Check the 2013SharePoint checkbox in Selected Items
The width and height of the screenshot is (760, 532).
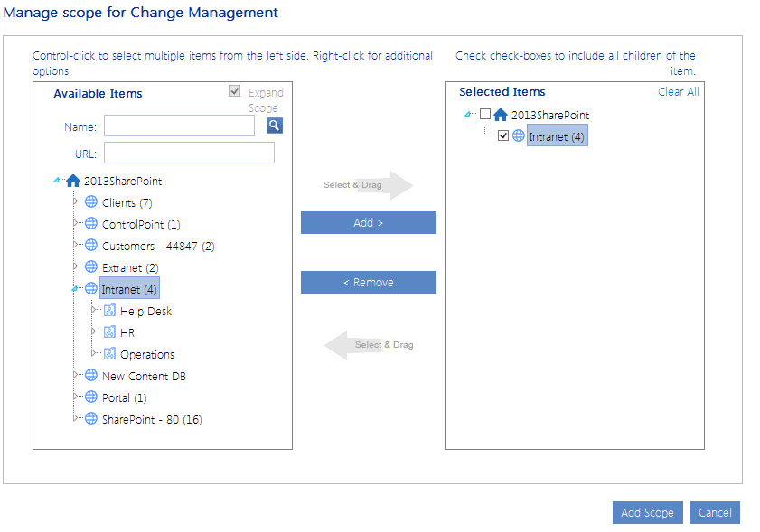tap(484, 115)
